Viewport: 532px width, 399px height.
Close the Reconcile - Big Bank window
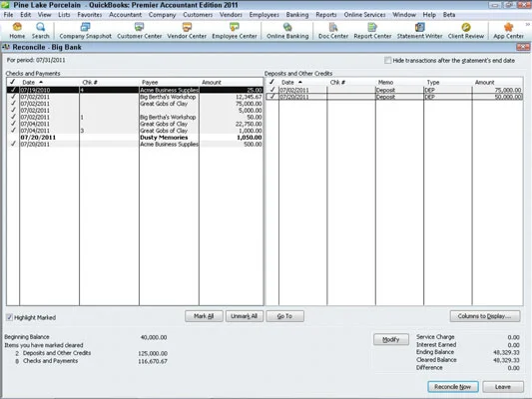tap(523, 47)
